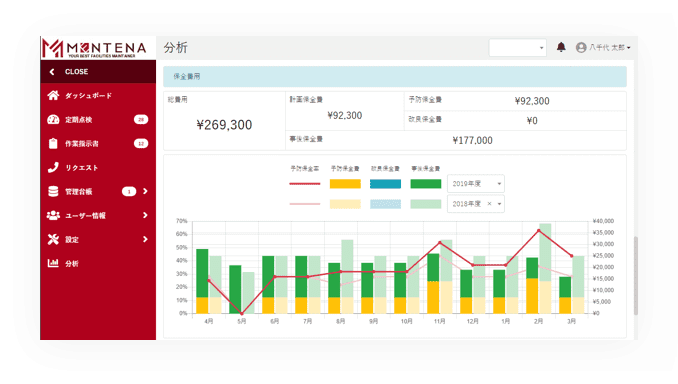Click the リクエスト phone icon

53,167
